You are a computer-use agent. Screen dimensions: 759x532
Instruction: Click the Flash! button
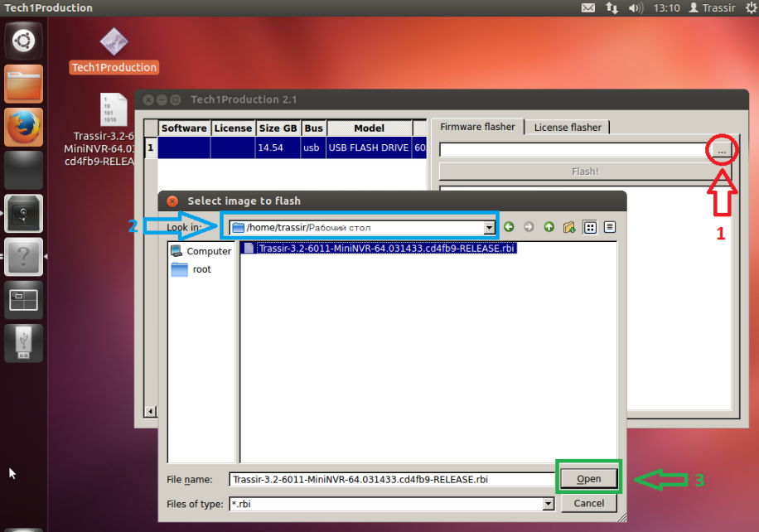pyautogui.click(x=585, y=172)
